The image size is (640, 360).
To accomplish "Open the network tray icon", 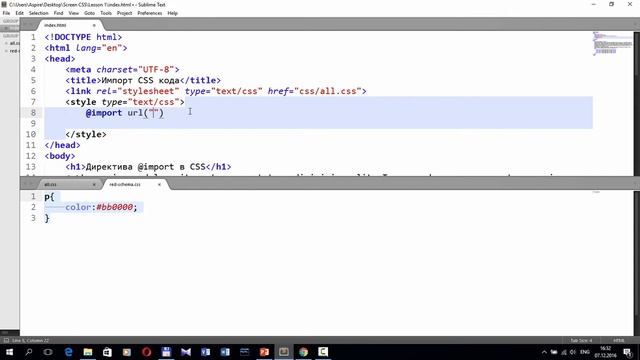I will [564, 352].
